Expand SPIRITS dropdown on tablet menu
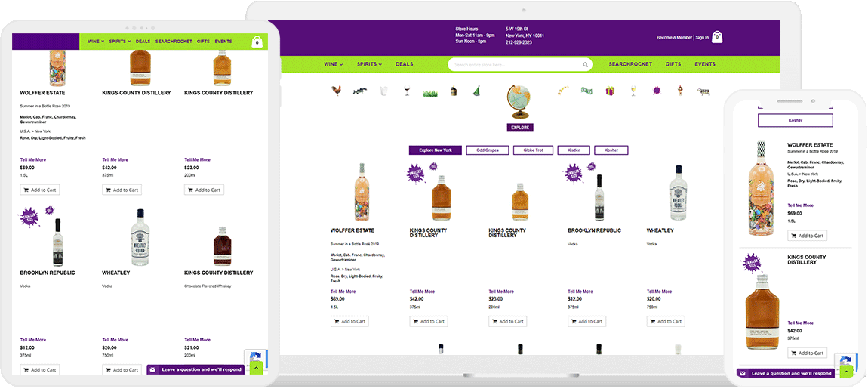This screenshot has height=389, width=868. tap(120, 42)
